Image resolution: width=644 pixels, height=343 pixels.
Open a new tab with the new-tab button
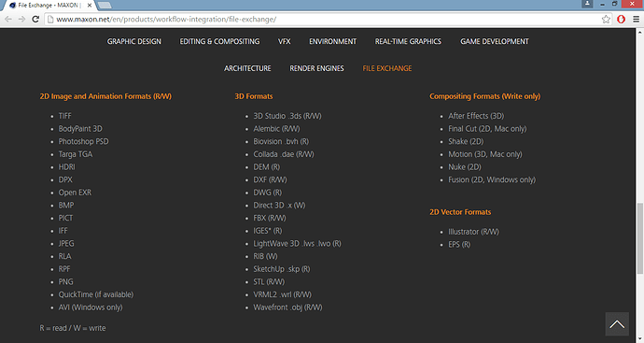tap(105, 6)
